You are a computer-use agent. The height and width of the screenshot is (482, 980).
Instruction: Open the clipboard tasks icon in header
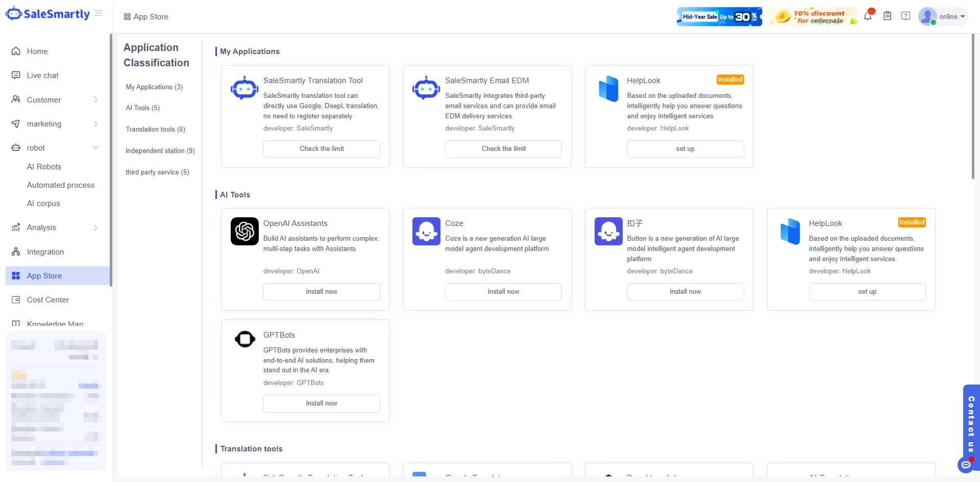click(x=888, y=16)
